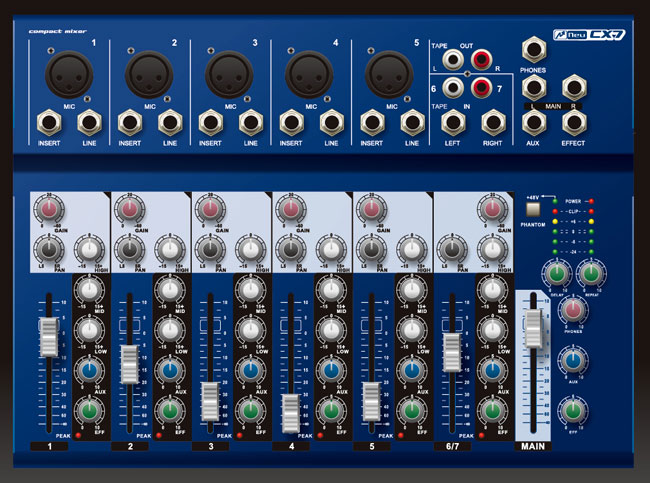The height and width of the screenshot is (483, 650).
Task: Click the green REPEAT knob
Action: tap(590, 272)
